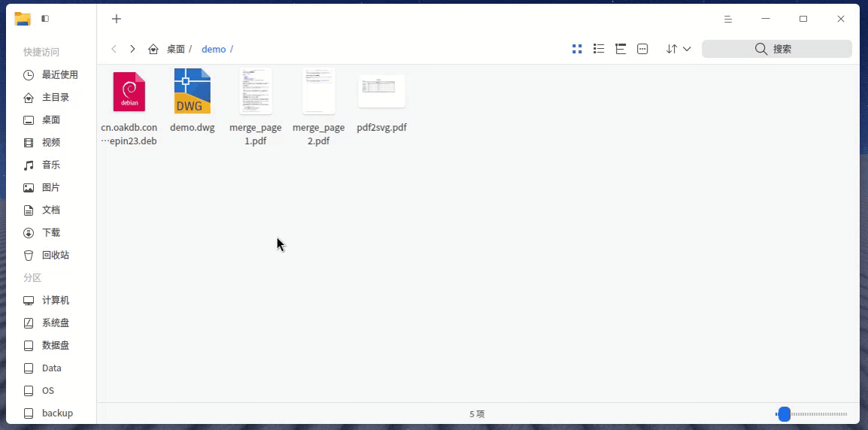Select the demo.dwg file icon
Viewport: 868px width, 430px height.
(192, 91)
